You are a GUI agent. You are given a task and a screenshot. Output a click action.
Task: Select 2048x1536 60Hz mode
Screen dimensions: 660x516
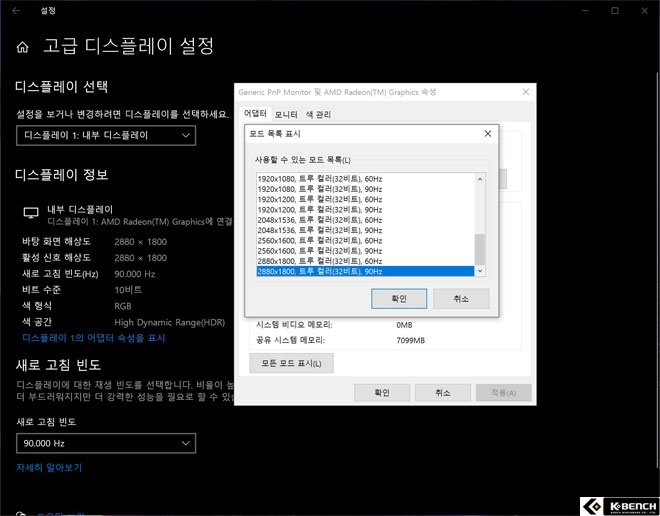365,220
